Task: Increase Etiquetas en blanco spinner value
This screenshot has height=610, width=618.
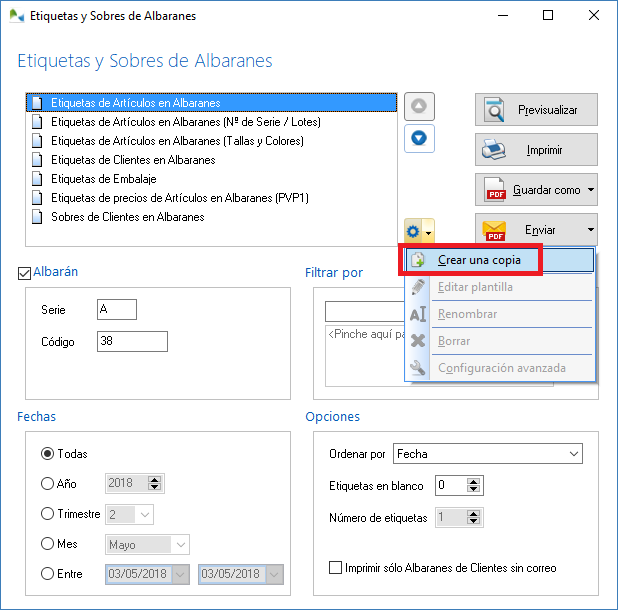Action: (x=477, y=481)
